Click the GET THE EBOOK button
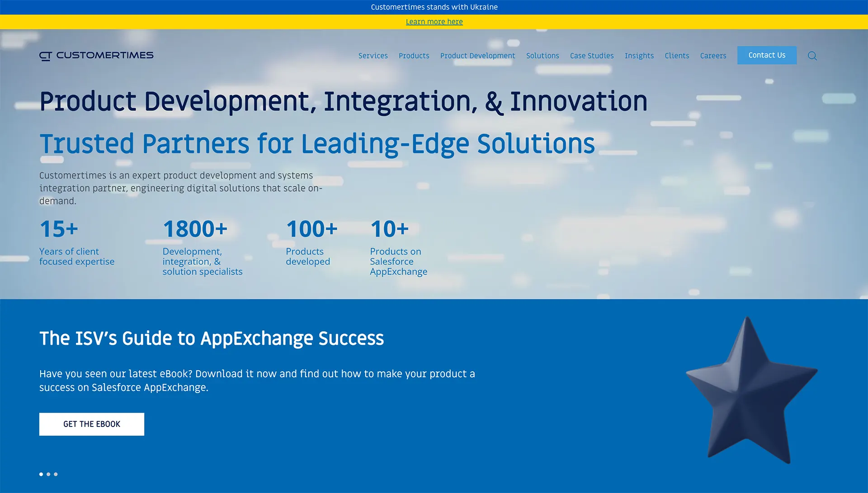The height and width of the screenshot is (493, 868). coord(92,424)
